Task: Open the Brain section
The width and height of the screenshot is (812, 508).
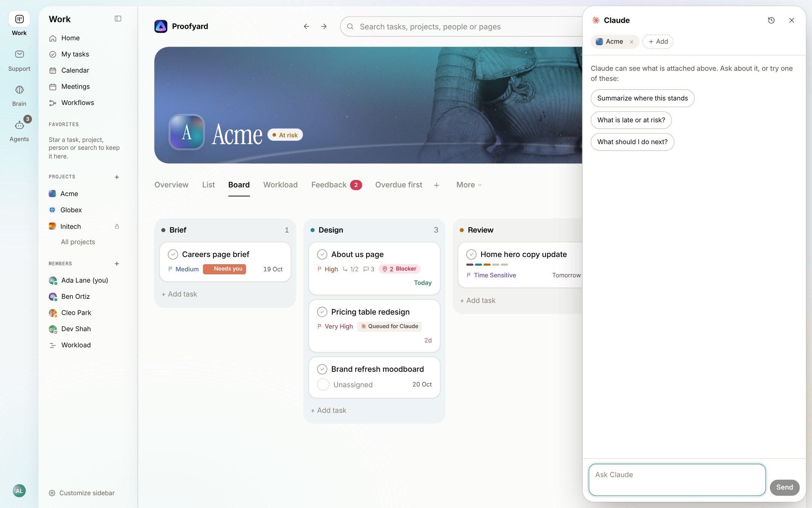Action: coord(19,96)
